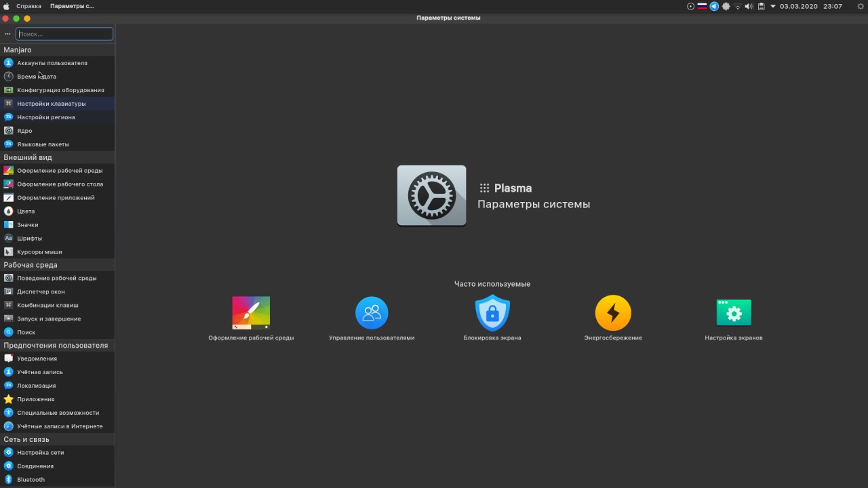
Task: Open Курсоры мыши icon
Action: coord(8,252)
